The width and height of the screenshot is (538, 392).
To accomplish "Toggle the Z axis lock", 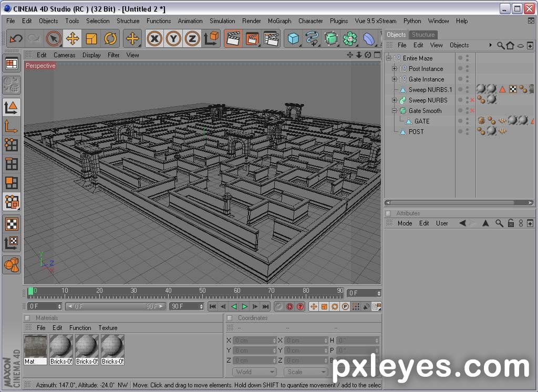I will click(192, 38).
